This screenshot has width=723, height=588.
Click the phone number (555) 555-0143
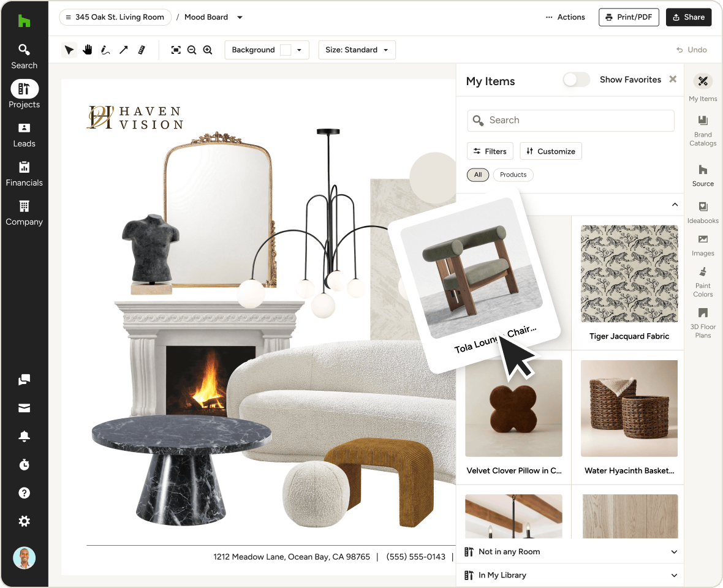point(415,557)
